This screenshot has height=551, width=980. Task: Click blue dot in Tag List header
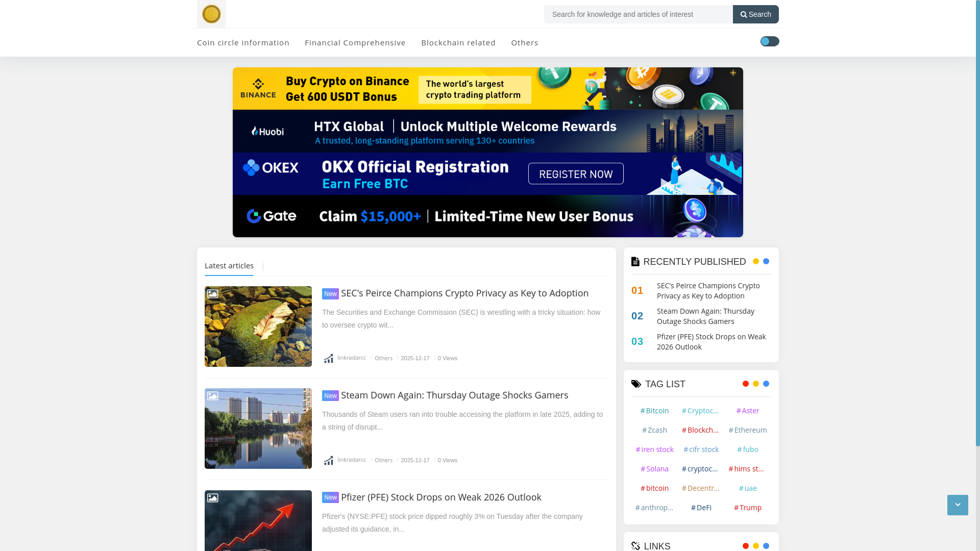pos(766,384)
